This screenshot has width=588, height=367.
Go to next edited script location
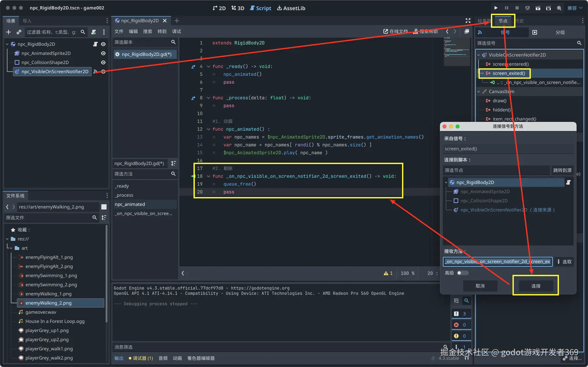click(x=455, y=31)
